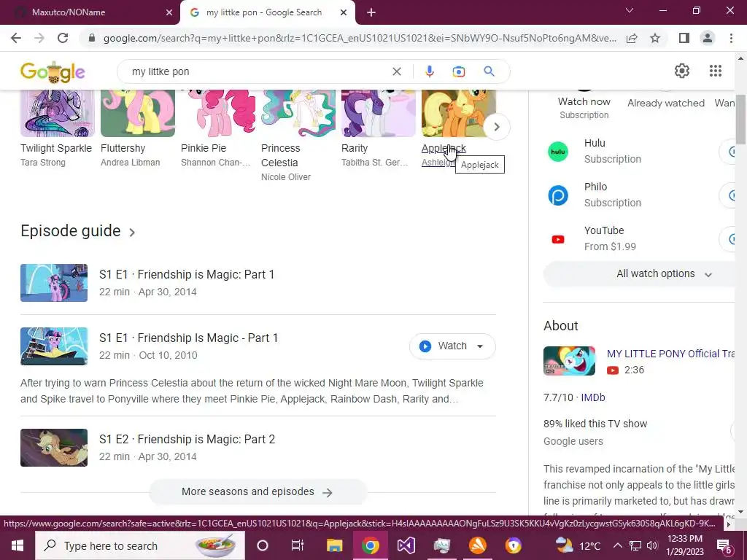Screen dimensions: 747x560
Task: Open S1 E1 Friendship Is Magic - Part 1 (Oct 10, 2010)
Action: (188, 338)
